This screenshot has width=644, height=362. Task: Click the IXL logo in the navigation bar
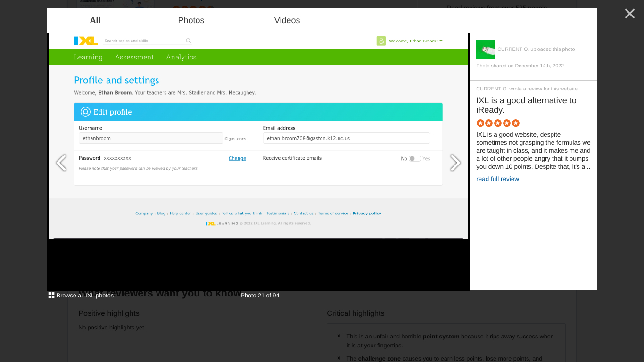tap(86, 41)
